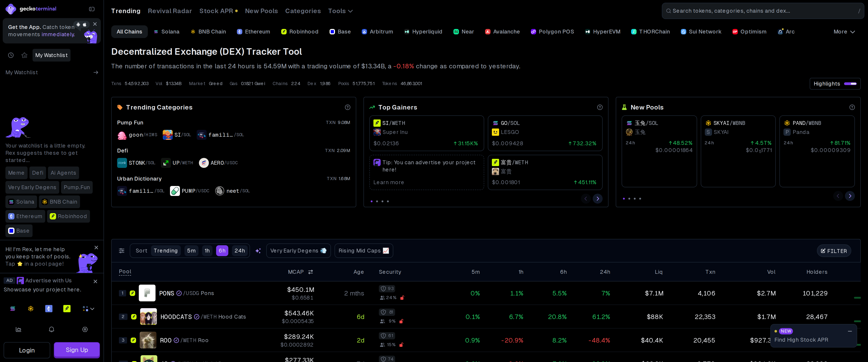868x362 pixels.
Task: Open table settings sliders icon
Action: pyautogui.click(x=122, y=250)
